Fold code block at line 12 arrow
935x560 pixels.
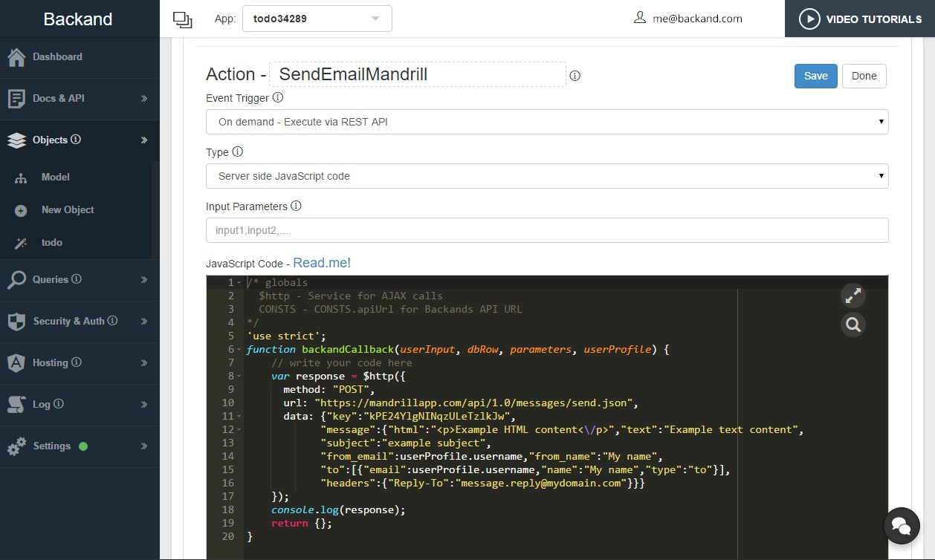pyautogui.click(x=239, y=430)
